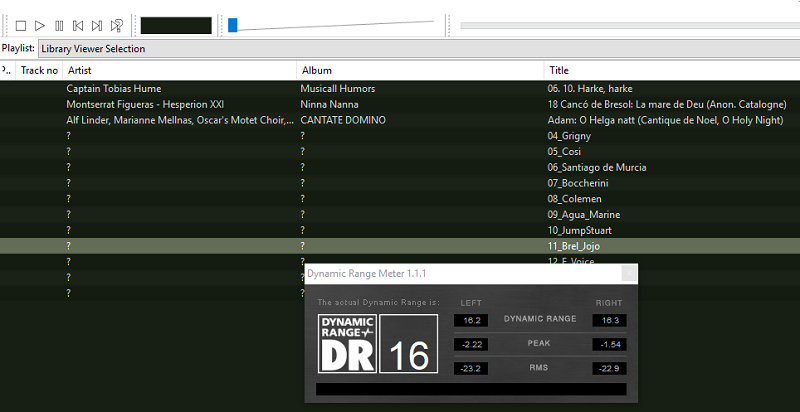Select track '07_Boccherini'

click(578, 183)
